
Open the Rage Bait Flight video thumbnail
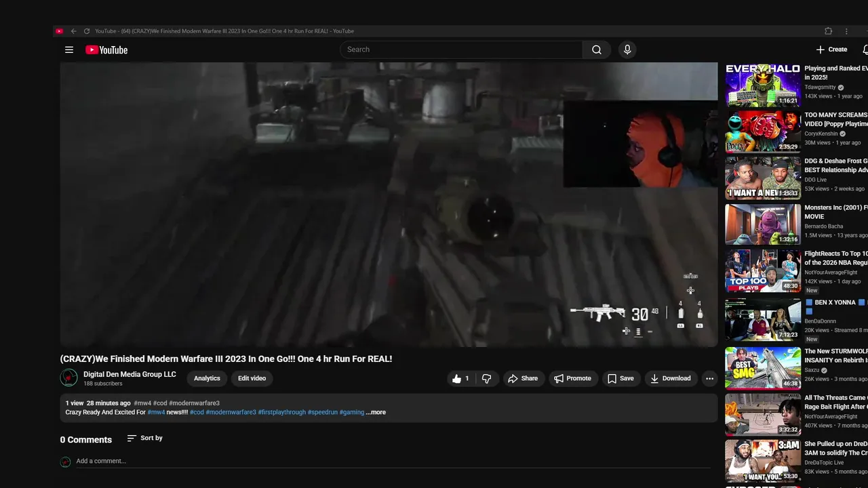click(x=763, y=414)
